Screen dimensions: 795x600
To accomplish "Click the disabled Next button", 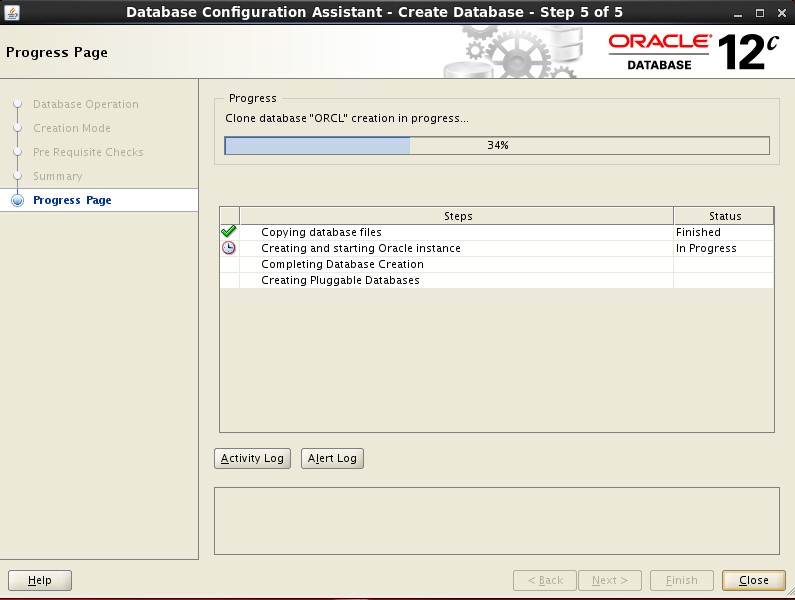I will point(610,580).
